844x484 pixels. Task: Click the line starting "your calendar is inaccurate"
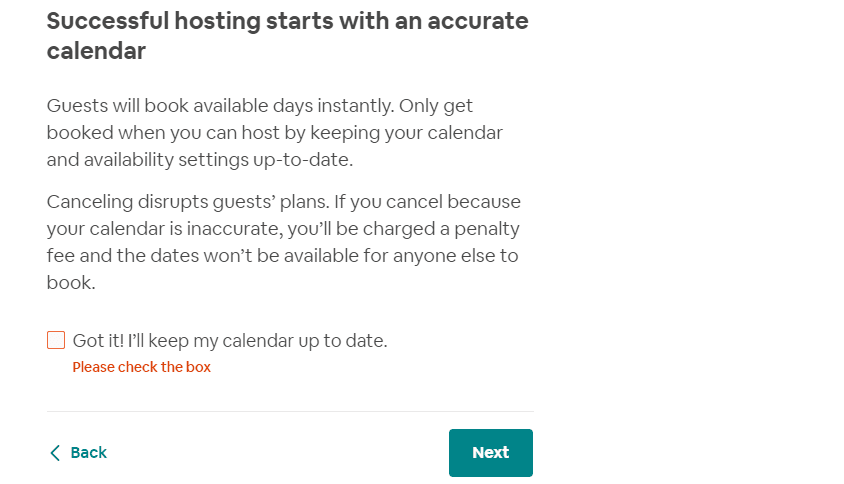point(283,228)
